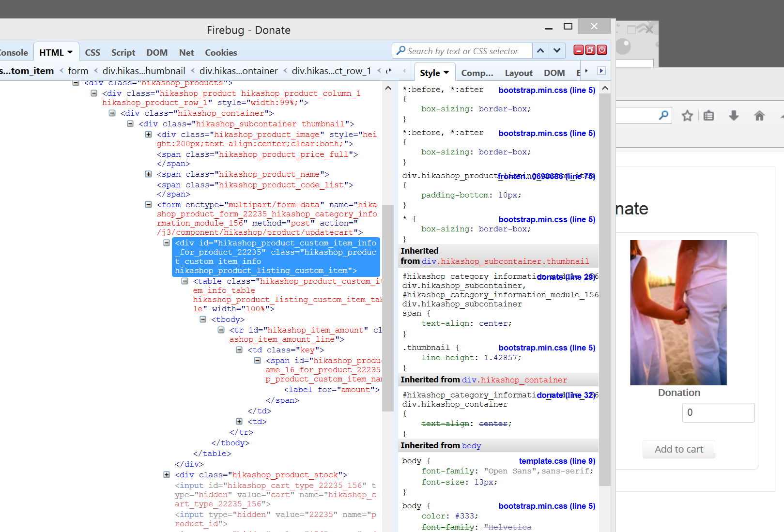Click the Add to cart button

click(x=678, y=449)
